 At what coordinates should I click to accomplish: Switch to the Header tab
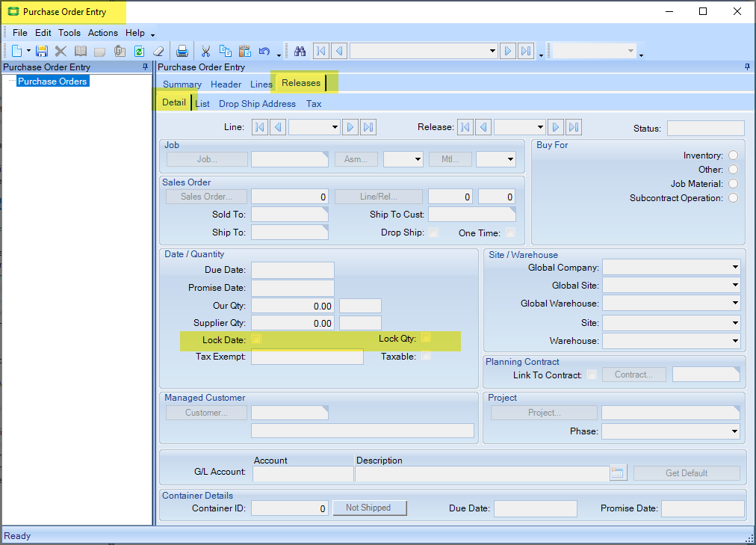click(226, 84)
